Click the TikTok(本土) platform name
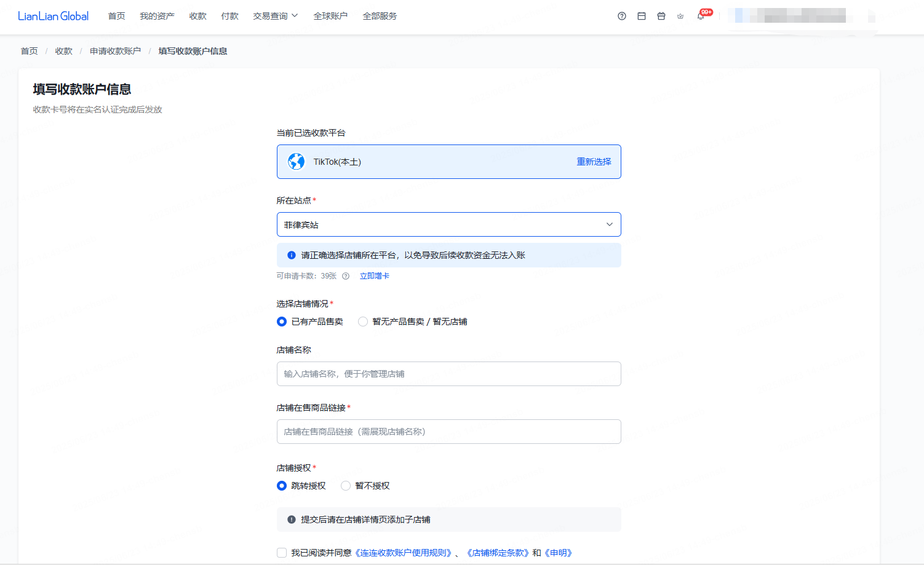The image size is (924, 565). click(x=337, y=162)
